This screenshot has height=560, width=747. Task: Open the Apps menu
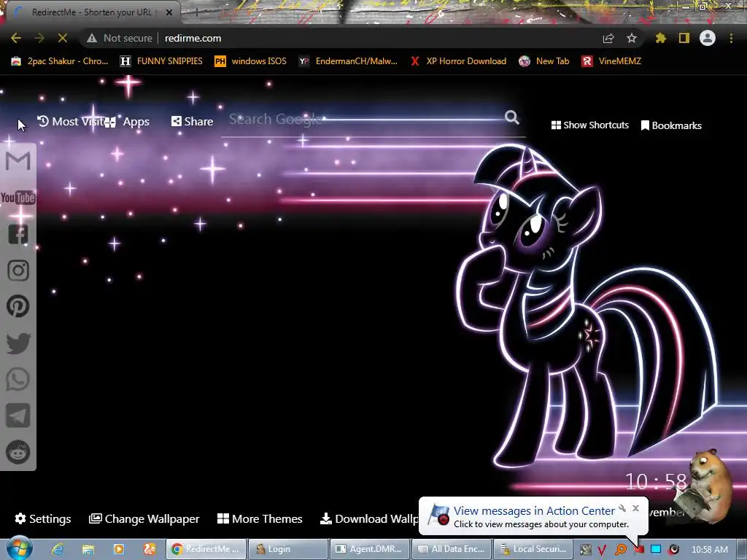pyautogui.click(x=127, y=122)
